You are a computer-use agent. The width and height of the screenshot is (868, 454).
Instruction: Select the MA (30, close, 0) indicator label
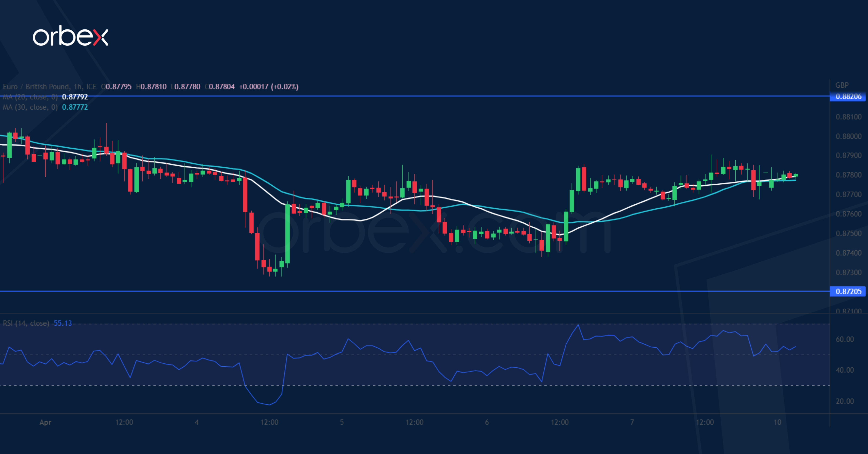[30, 107]
